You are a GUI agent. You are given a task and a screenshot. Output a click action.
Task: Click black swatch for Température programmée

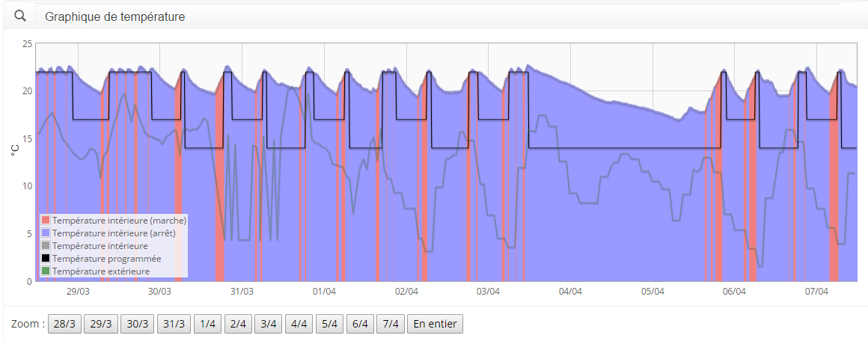(x=46, y=259)
